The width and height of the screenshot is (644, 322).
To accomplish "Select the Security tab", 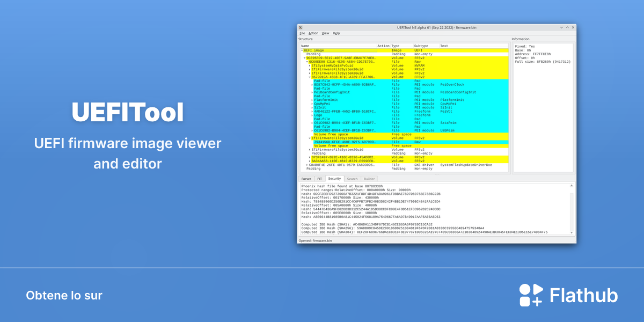I will [334, 178].
